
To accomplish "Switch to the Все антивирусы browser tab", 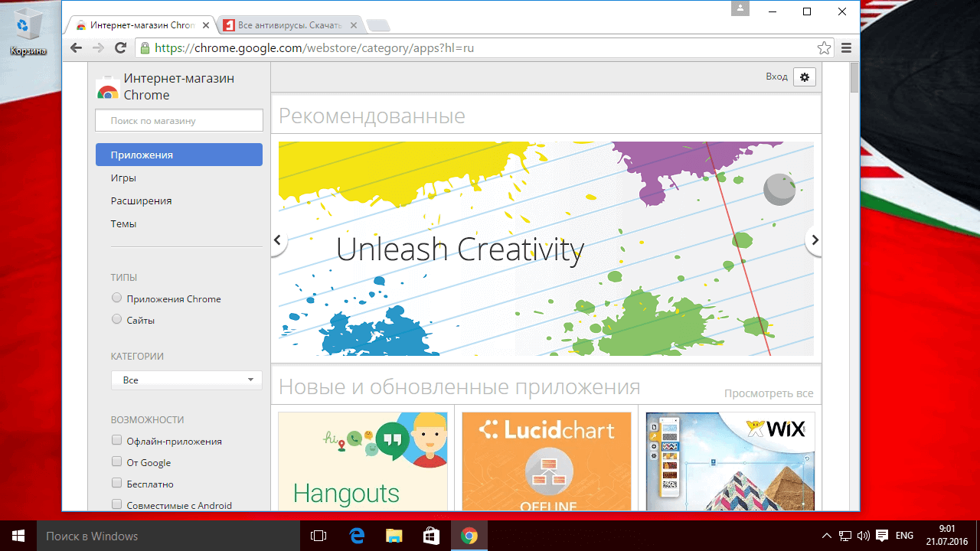I will click(286, 24).
